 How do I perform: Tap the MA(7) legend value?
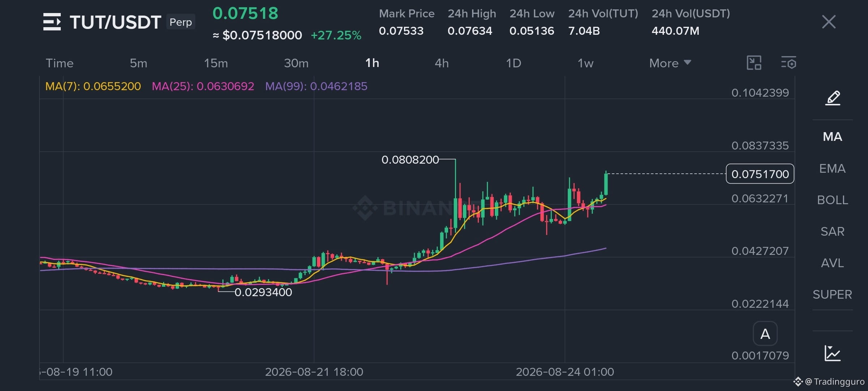(93, 86)
